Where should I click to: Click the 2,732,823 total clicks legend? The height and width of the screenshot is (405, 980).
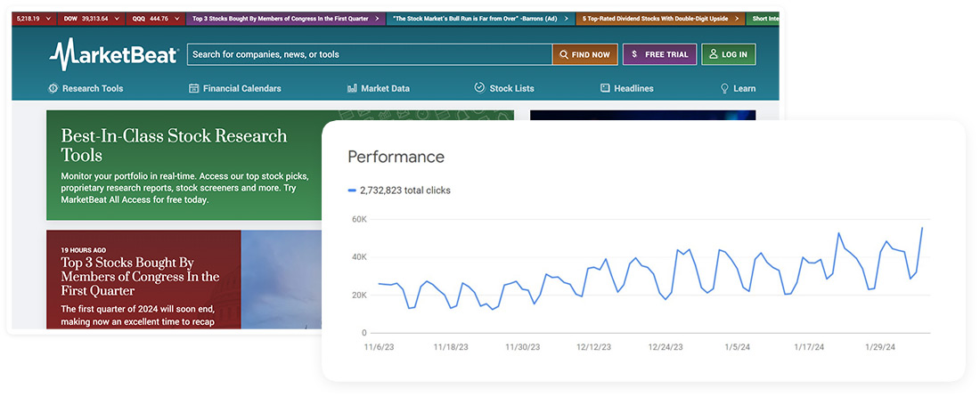399,190
